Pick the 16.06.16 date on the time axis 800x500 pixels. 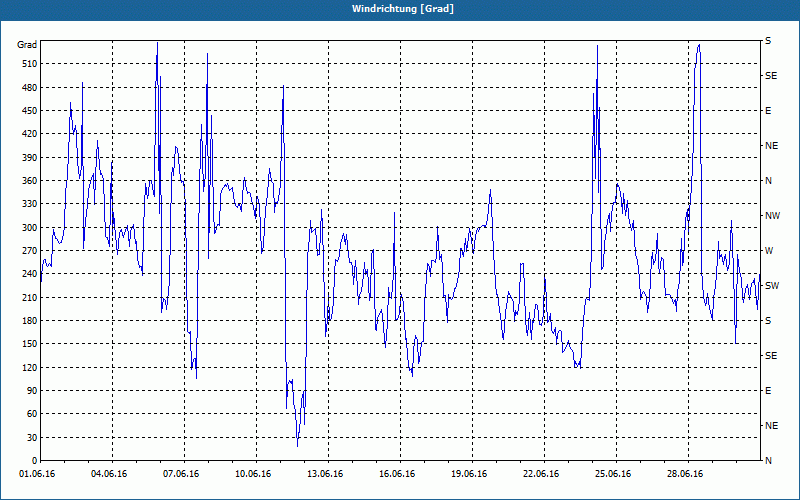[397, 474]
